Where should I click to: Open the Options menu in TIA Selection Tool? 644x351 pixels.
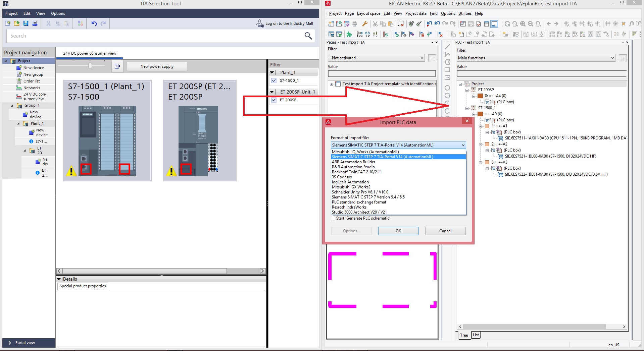point(58,13)
